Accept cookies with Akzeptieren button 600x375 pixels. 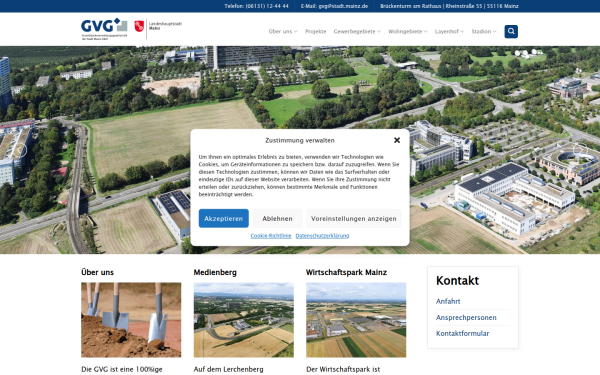pyautogui.click(x=223, y=218)
